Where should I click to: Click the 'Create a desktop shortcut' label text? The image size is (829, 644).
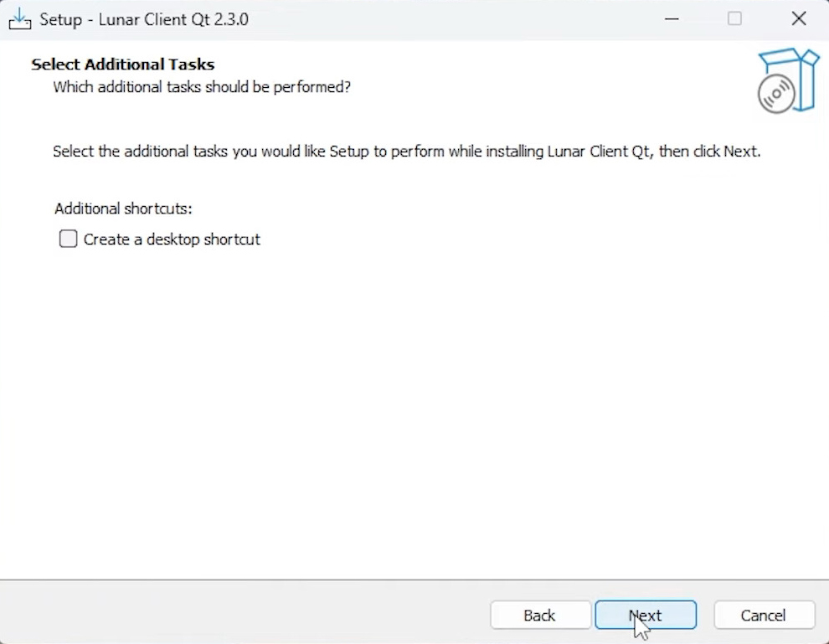[x=172, y=240]
